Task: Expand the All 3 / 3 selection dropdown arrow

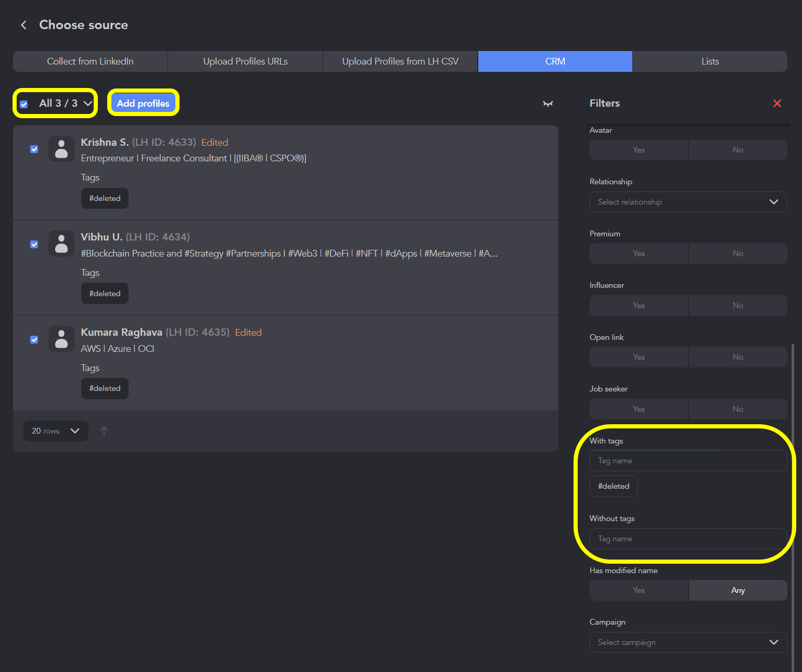Action: [88, 103]
